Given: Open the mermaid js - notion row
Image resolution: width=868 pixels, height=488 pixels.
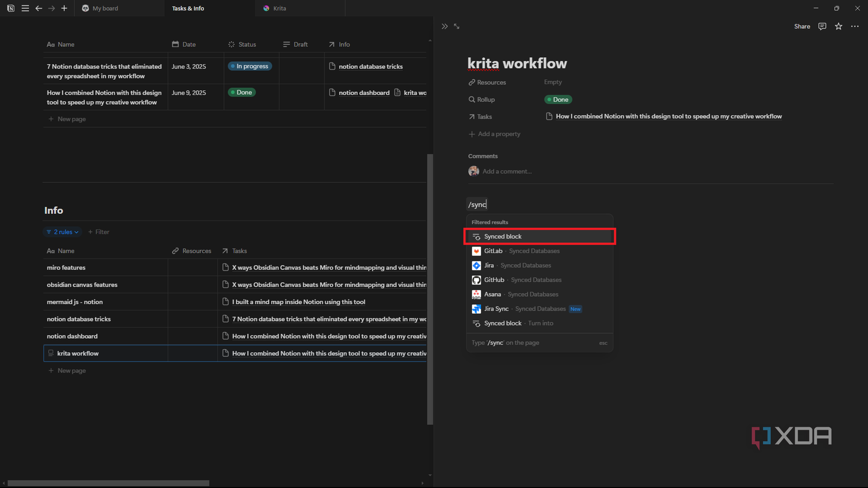Looking at the screenshot, I should click(x=75, y=302).
